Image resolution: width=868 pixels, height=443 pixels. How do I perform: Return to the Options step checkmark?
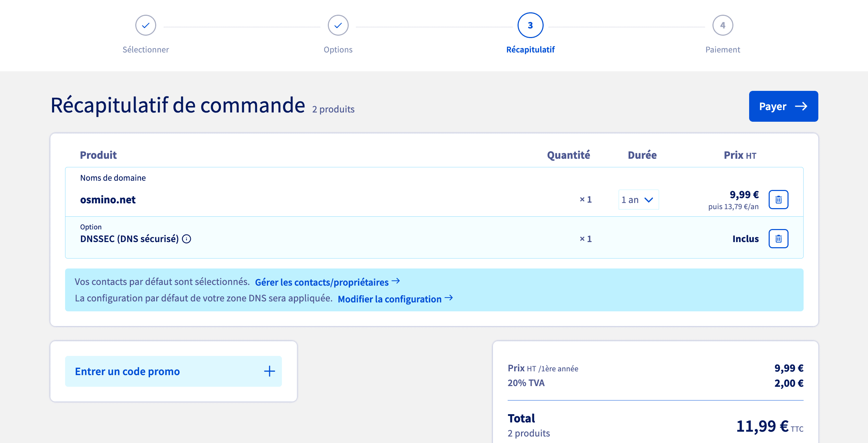(x=338, y=25)
